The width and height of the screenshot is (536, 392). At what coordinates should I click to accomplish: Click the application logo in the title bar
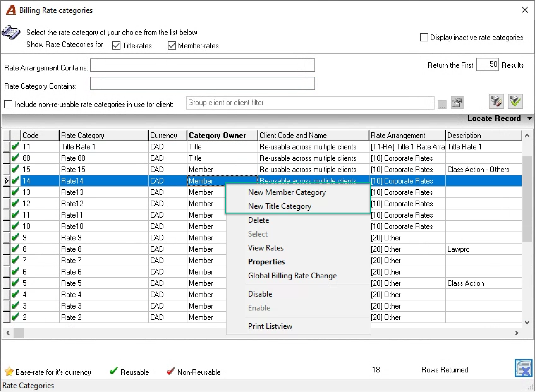[11, 10]
